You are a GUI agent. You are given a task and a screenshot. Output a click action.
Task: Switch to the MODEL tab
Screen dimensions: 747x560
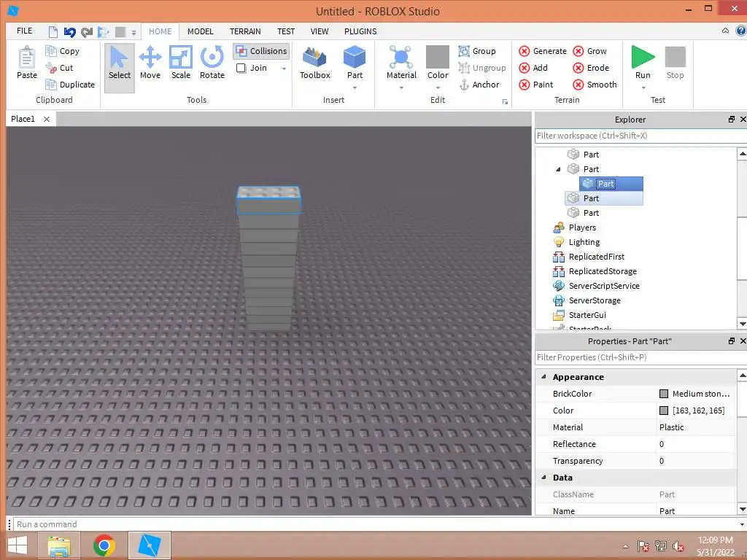(200, 31)
